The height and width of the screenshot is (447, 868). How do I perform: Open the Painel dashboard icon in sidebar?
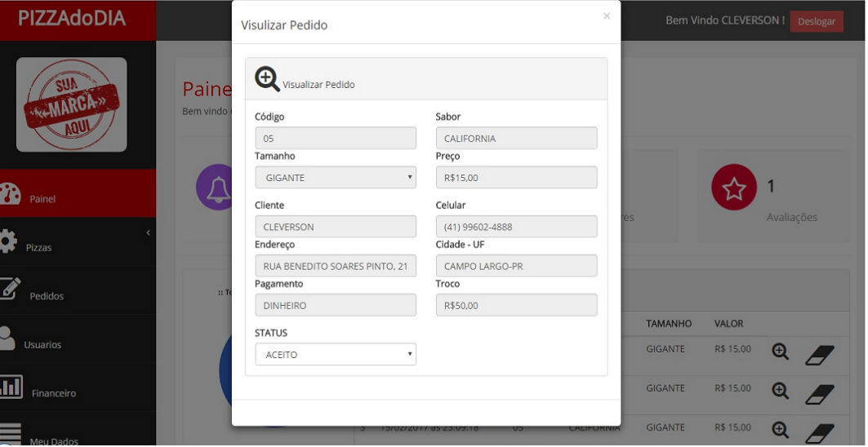tap(10, 193)
